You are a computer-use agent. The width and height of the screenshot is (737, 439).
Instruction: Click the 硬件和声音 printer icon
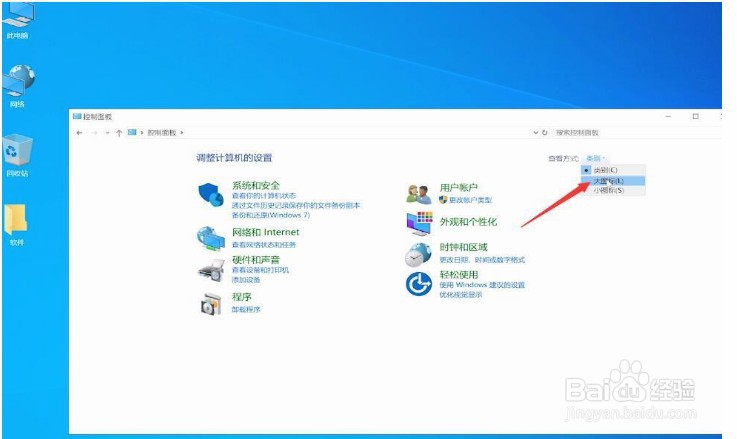(212, 271)
